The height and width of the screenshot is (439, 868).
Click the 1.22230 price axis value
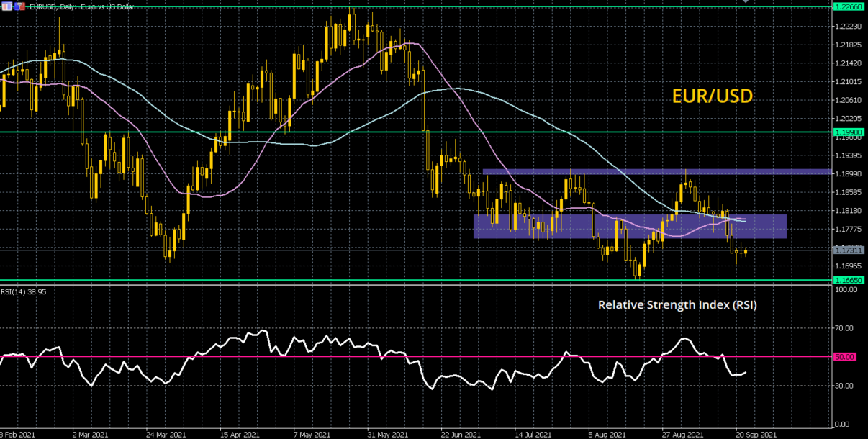[x=848, y=27]
